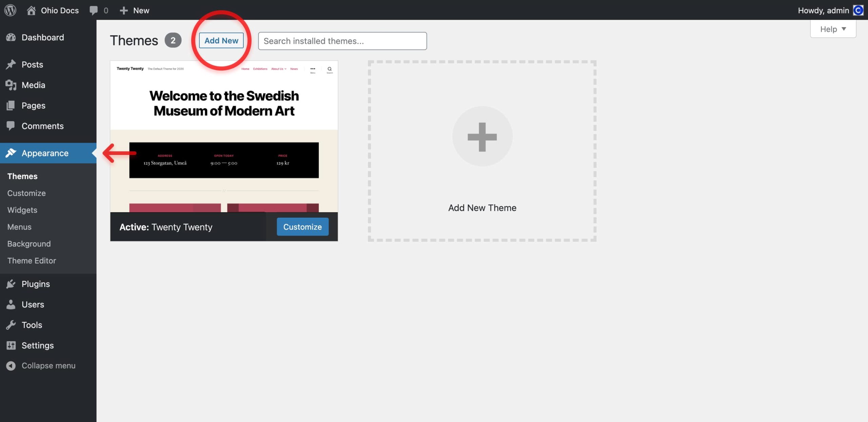Screen dimensions: 868x422
Task: Open Themes submenu item
Action: pos(22,176)
